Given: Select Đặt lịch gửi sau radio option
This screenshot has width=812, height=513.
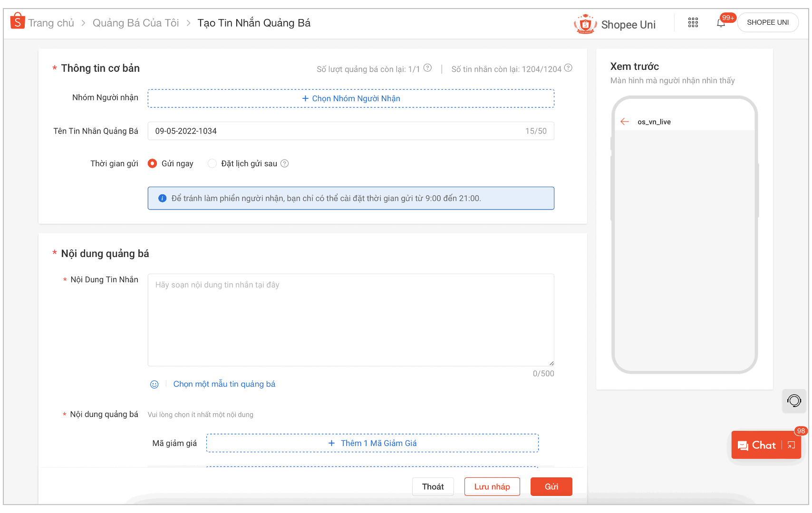Looking at the screenshot, I should click(x=212, y=163).
